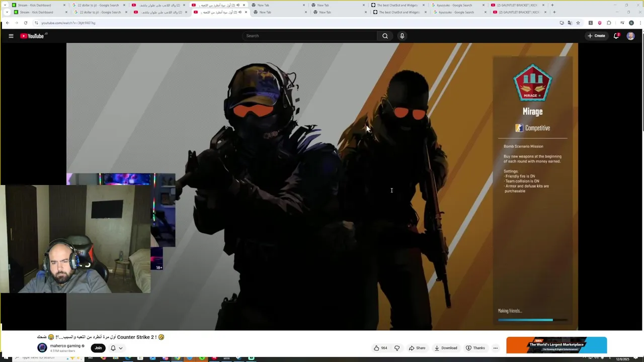
Task: Open the YouTube account avatar menu
Action: pos(630,36)
